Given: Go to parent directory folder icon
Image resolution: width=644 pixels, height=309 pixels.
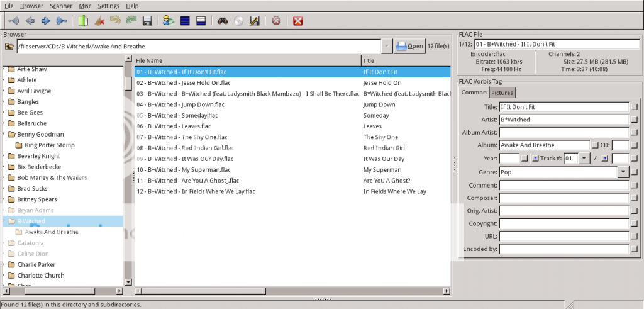Looking at the screenshot, I should (9, 47).
